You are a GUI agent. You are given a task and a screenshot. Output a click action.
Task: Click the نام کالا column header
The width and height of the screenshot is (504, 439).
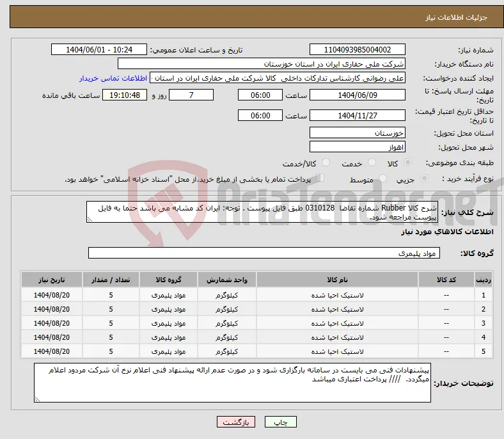coord(337,280)
